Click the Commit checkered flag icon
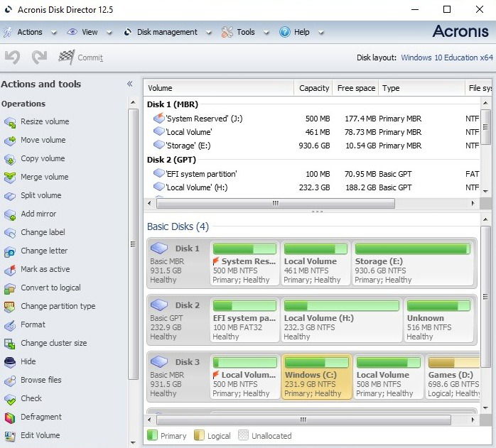Screen dimensions: 496x448 click(x=66, y=58)
